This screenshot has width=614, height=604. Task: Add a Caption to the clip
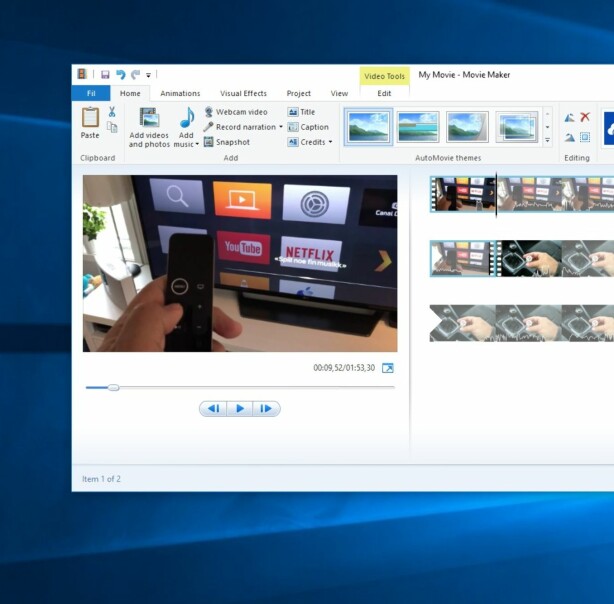(x=308, y=127)
